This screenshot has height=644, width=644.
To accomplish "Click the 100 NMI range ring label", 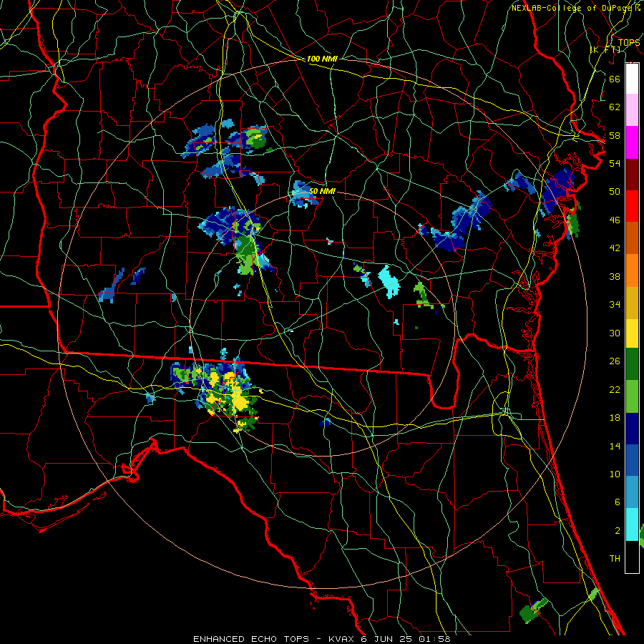I will coord(322,59).
